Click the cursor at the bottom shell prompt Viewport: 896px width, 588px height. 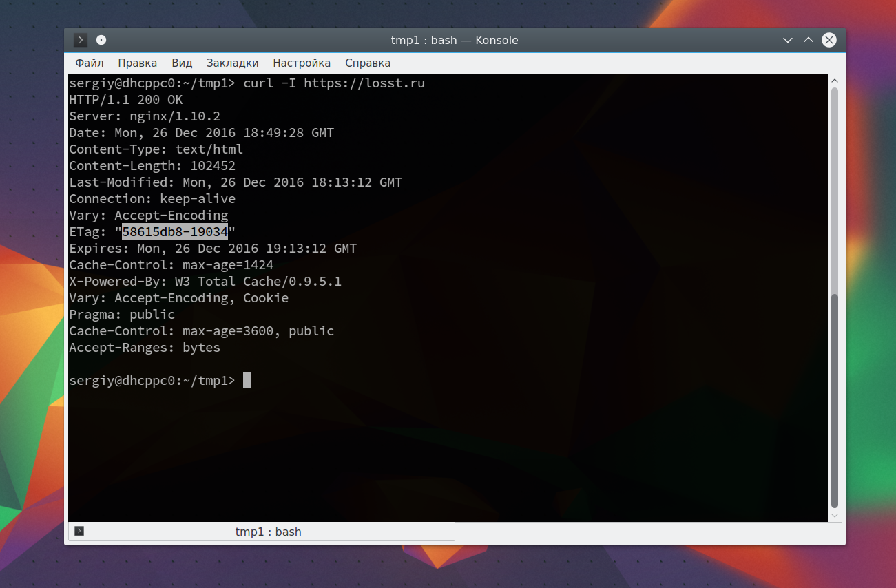coord(247,381)
